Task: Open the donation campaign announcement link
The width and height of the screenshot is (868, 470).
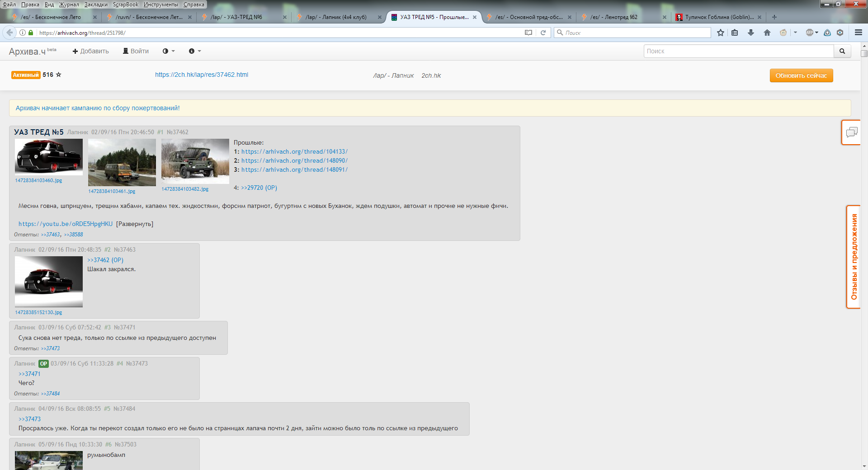Action: point(98,108)
